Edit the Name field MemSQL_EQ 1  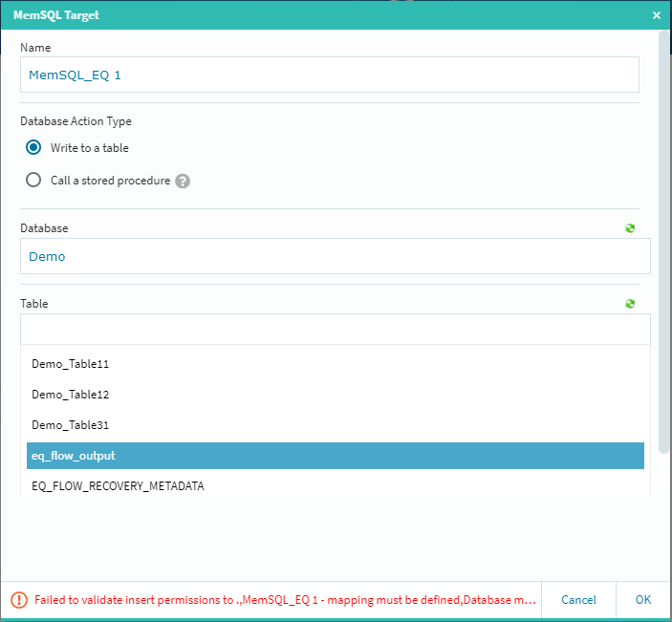tap(330, 75)
